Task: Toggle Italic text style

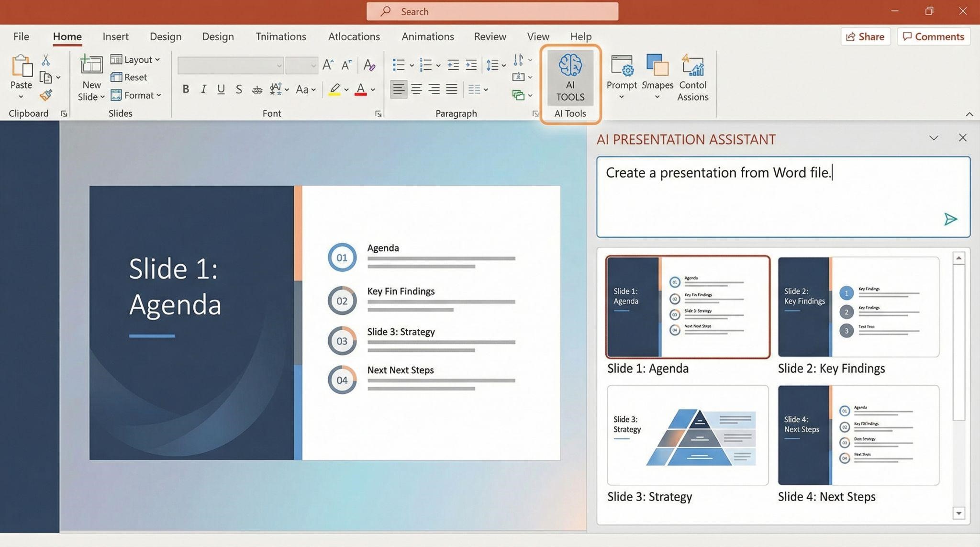Action: (x=203, y=89)
